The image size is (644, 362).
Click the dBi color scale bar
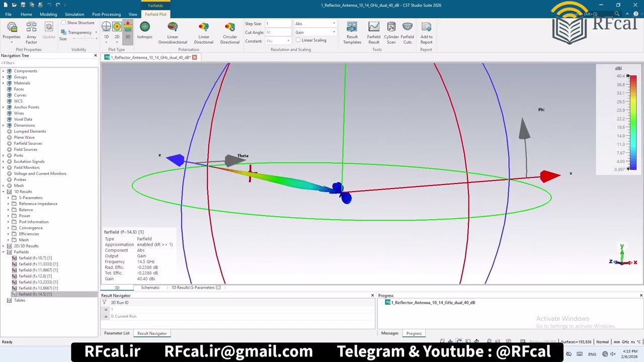[x=632, y=123]
